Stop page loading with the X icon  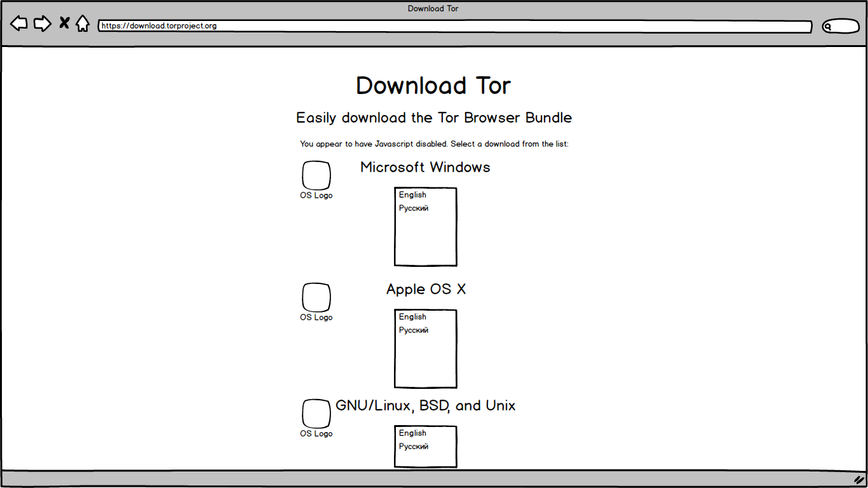pyautogui.click(x=64, y=24)
